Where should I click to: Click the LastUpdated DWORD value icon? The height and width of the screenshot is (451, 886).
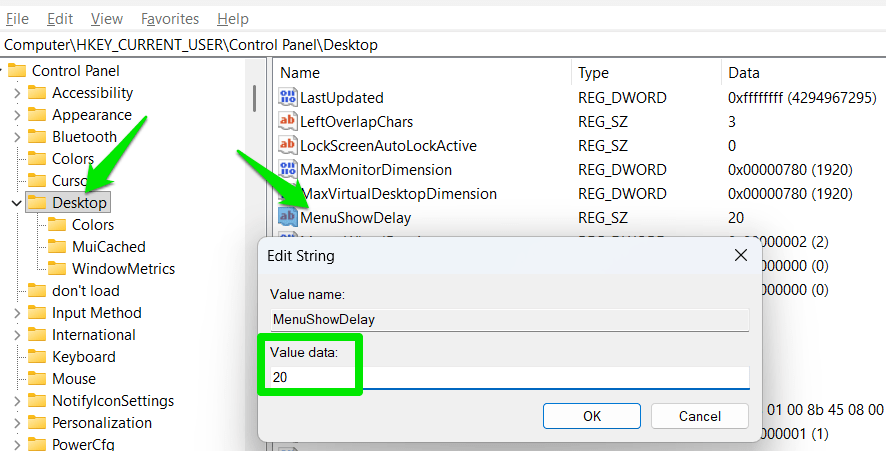[x=288, y=98]
